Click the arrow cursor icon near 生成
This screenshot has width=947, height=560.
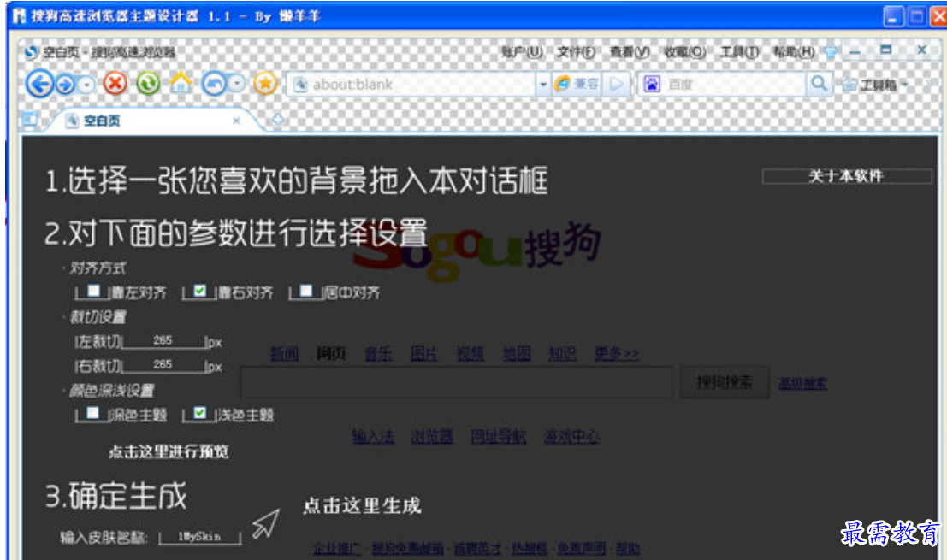(266, 524)
